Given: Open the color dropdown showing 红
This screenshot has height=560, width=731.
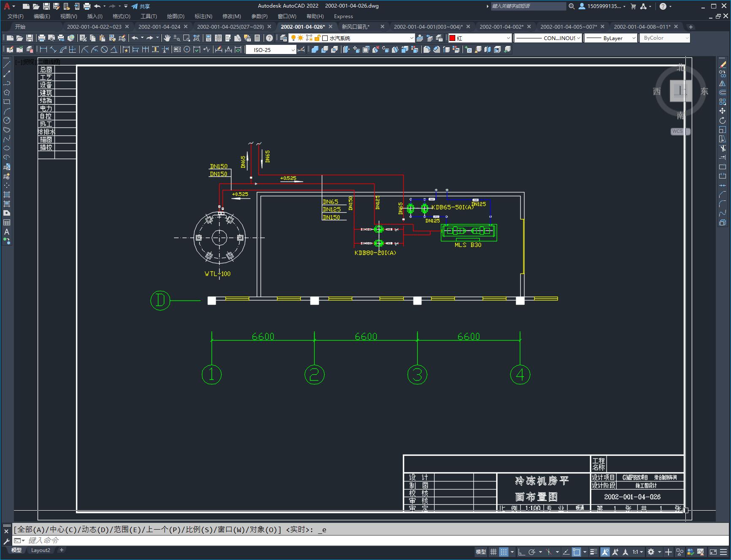Looking at the screenshot, I should pos(480,38).
